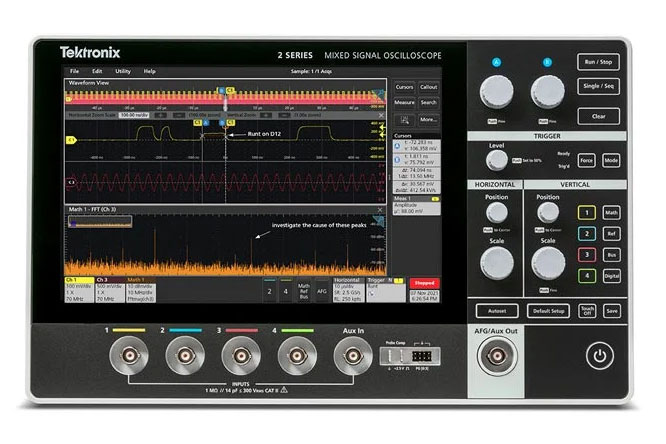This screenshot has height=444, width=666.
Task: Tap the on-screen Math Ref Bus button
Action: pyautogui.click(x=304, y=291)
